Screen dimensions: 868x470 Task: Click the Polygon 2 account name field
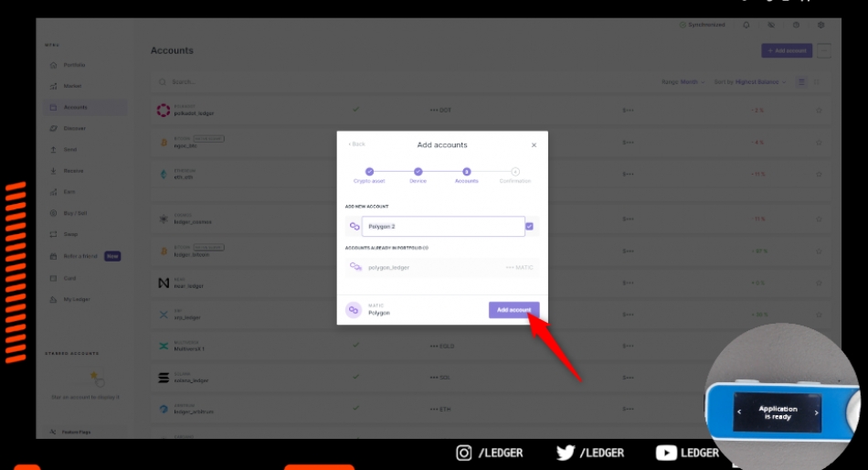(443, 226)
